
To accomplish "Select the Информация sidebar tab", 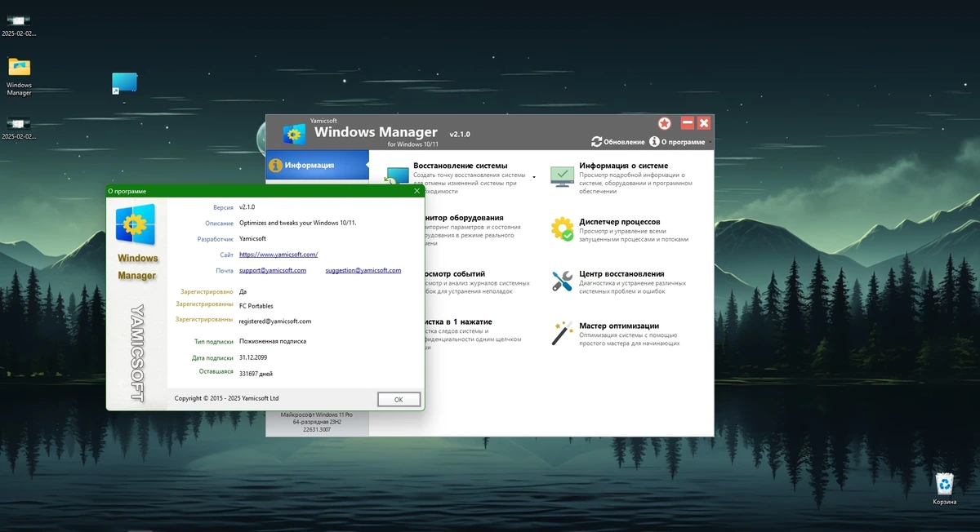I will click(317, 165).
